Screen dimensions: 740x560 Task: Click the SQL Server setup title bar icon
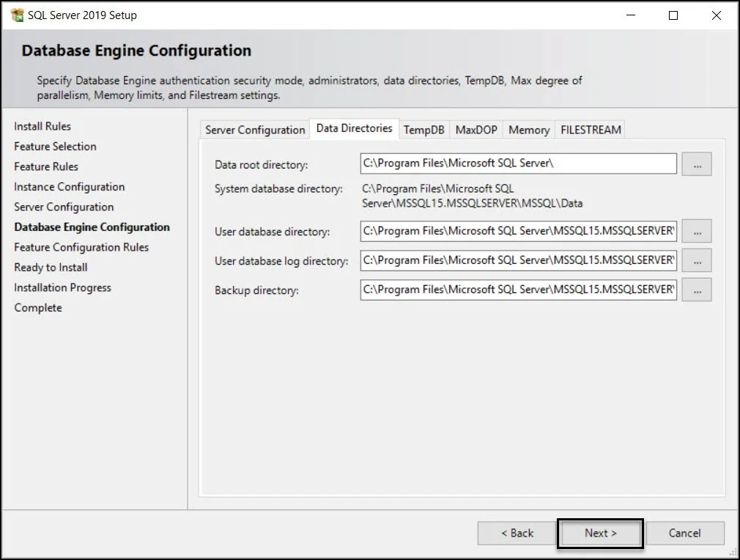[17, 15]
